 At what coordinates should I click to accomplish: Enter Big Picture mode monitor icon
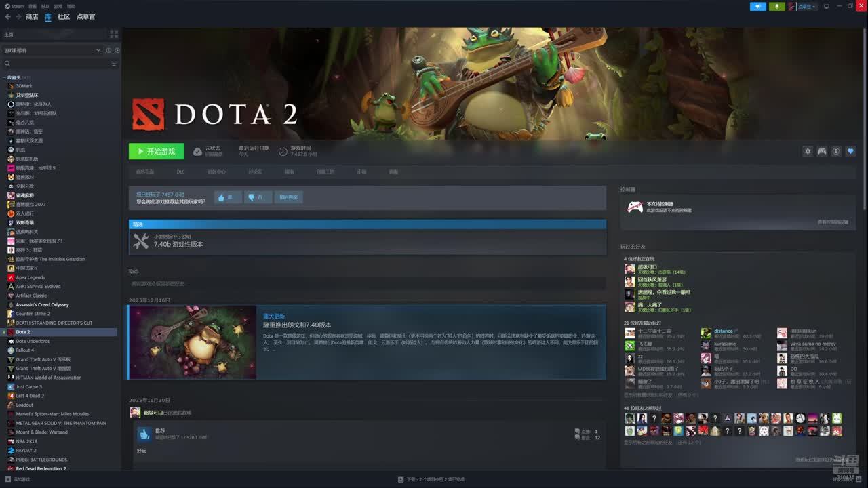[826, 6]
